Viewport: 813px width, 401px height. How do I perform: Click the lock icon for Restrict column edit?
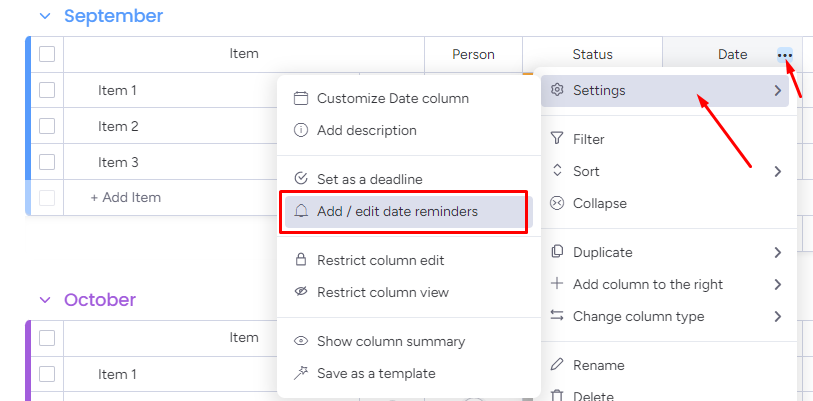pos(301,260)
